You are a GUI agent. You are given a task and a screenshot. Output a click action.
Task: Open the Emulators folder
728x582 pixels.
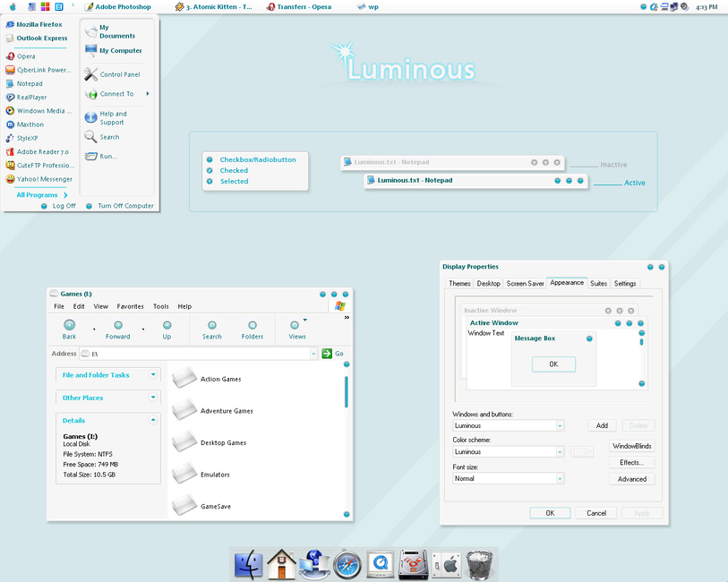[x=201, y=475]
